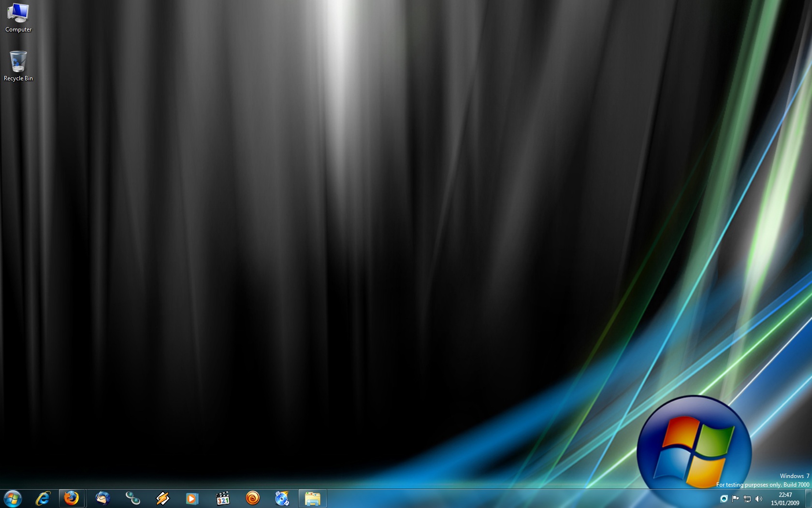
Task: Launch Winamp from the taskbar
Action: (x=162, y=498)
